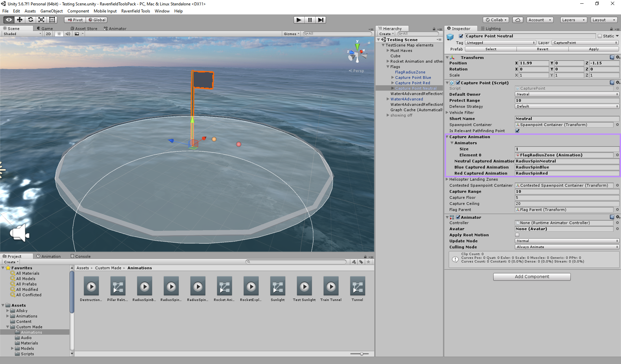Disable the Capture Point script checkbox
This screenshot has height=364, width=621.
pos(458,83)
